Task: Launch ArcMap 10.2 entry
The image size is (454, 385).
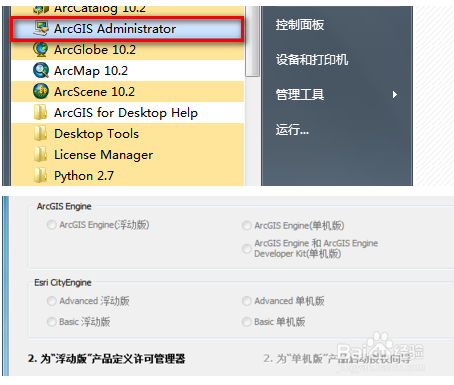Action: point(128,70)
